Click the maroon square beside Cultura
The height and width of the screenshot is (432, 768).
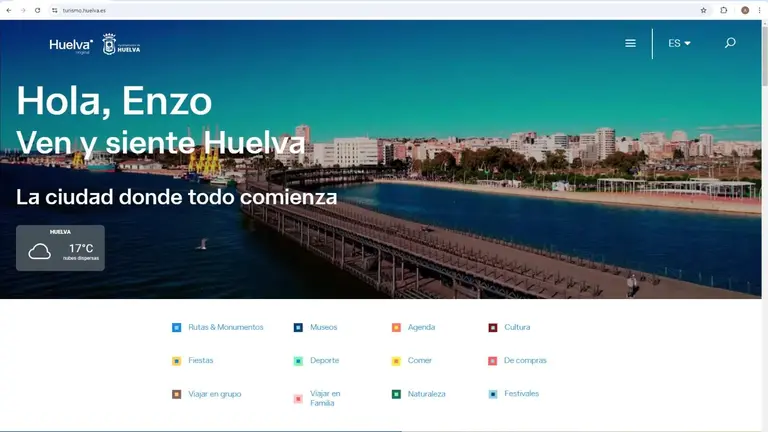(x=493, y=328)
